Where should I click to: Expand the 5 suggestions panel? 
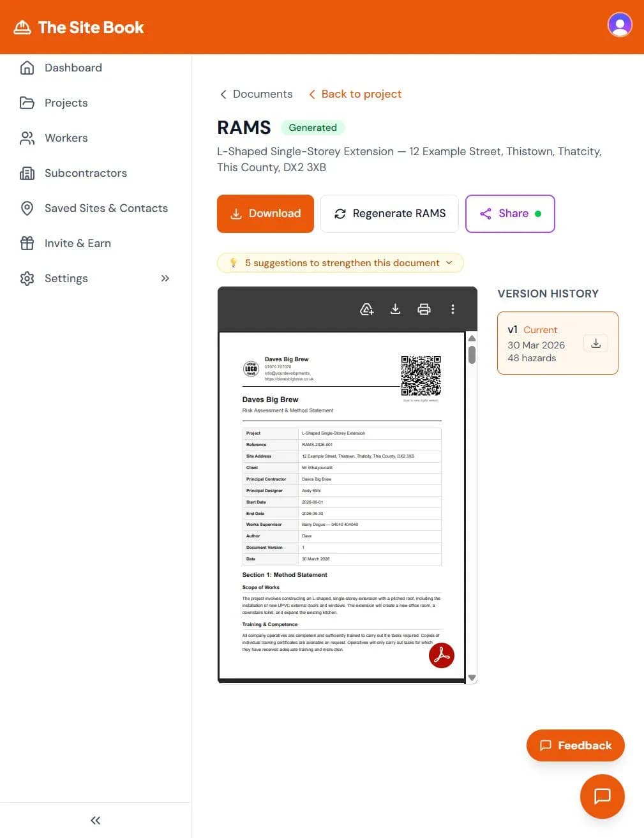(x=341, y=263)
